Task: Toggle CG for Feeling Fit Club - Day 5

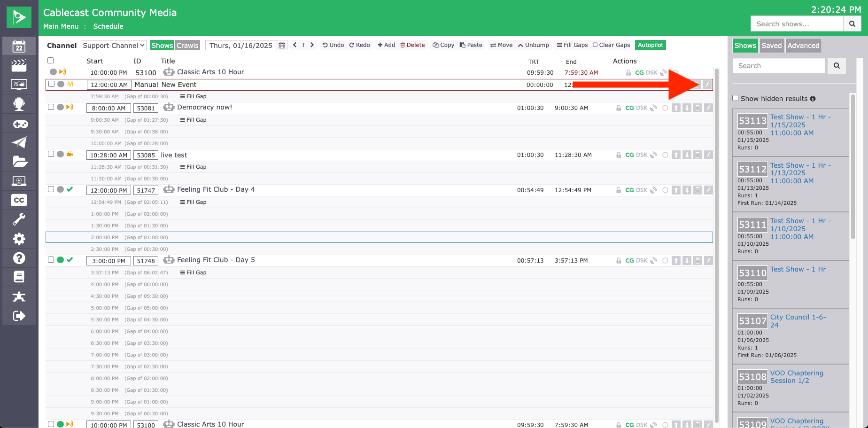Action: click(x=629, y=261)
